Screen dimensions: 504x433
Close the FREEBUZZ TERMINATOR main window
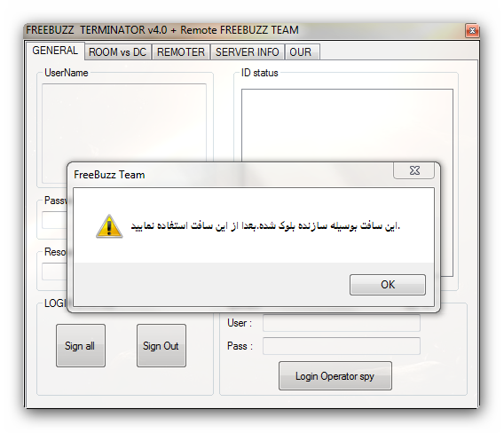click(472, 31)
